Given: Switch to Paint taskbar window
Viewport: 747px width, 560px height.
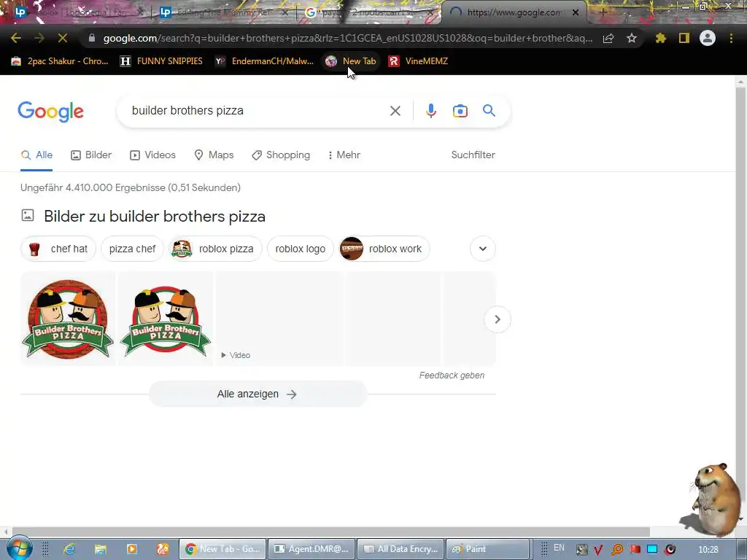Looking at the screenshot, I should coord(488,549).
